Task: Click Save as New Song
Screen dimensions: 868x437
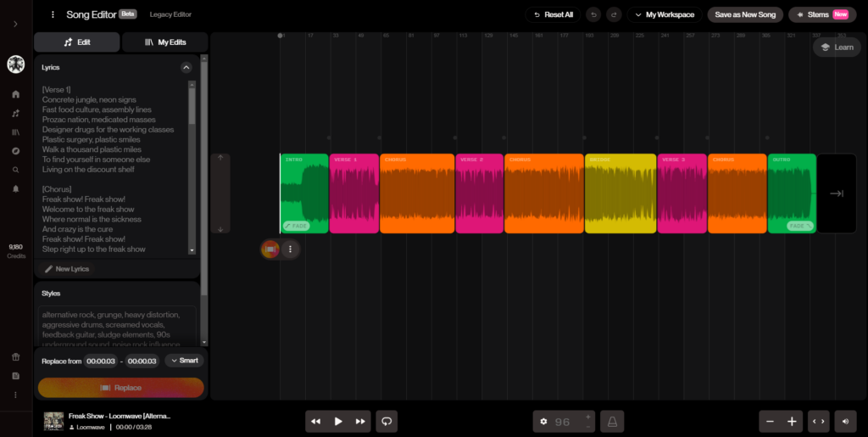Action: coord(745,14)
